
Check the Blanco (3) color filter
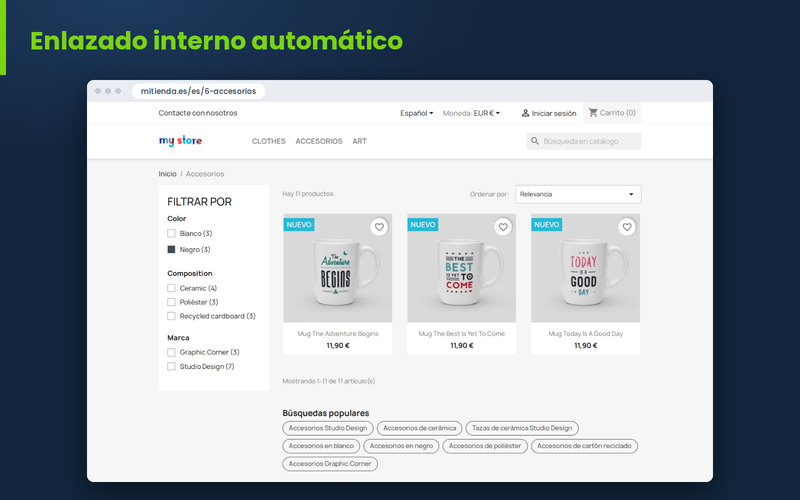(171, 233)
